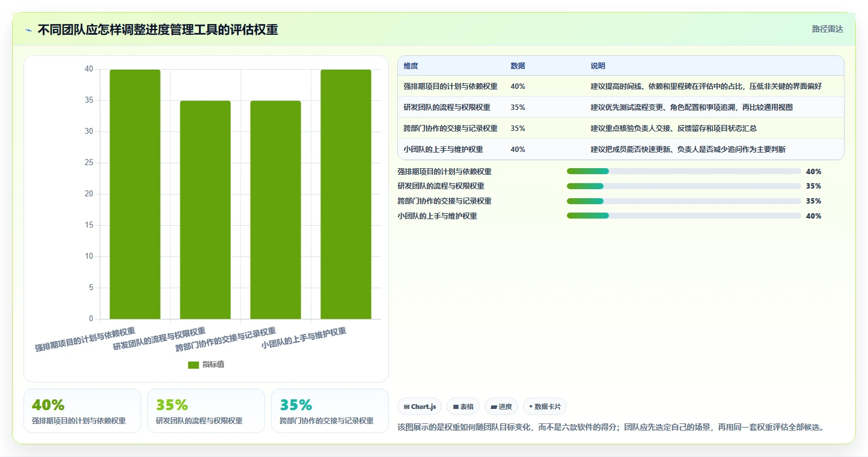Click the 40% cell in 小团队 table row
The image size is (868, 457).
coord(518,149)
